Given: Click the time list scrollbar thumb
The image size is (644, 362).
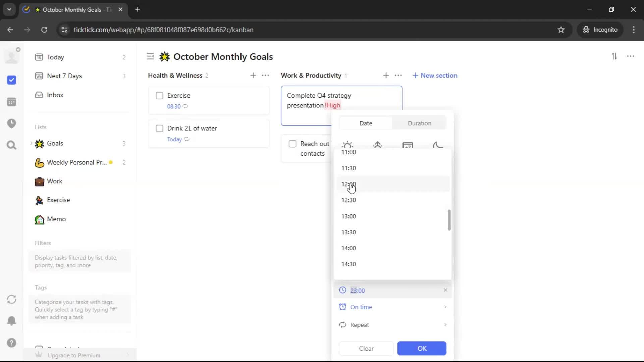Looking at the screenshot, I should pyautogui.click(x=449, y=220).
